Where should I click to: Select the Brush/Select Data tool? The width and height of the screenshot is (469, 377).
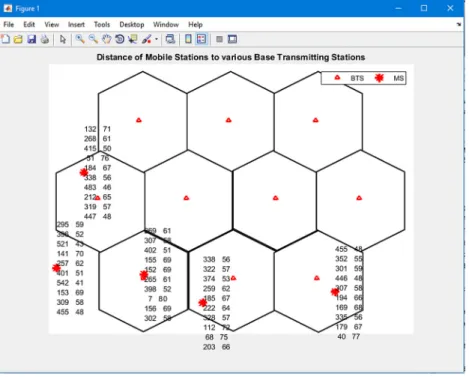[x=146, y=39]
